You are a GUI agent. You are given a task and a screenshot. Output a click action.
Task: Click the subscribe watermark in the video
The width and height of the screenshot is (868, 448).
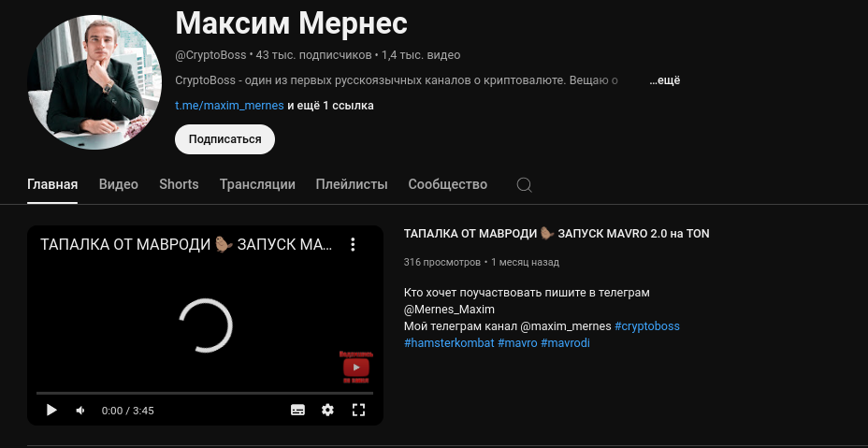(x=356, y=368)
